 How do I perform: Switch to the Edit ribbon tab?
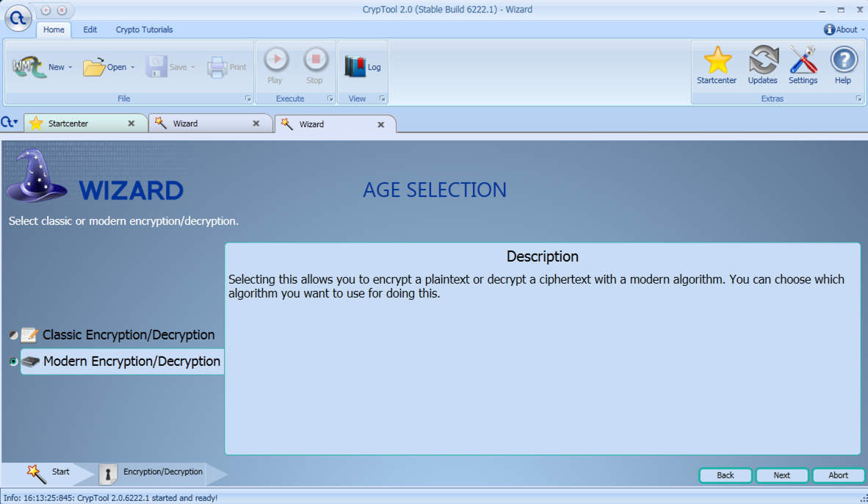(90, 30)
